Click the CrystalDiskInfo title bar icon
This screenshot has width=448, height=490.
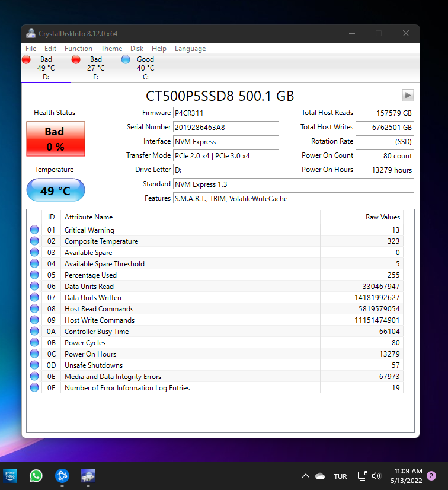tap(31, 33)
